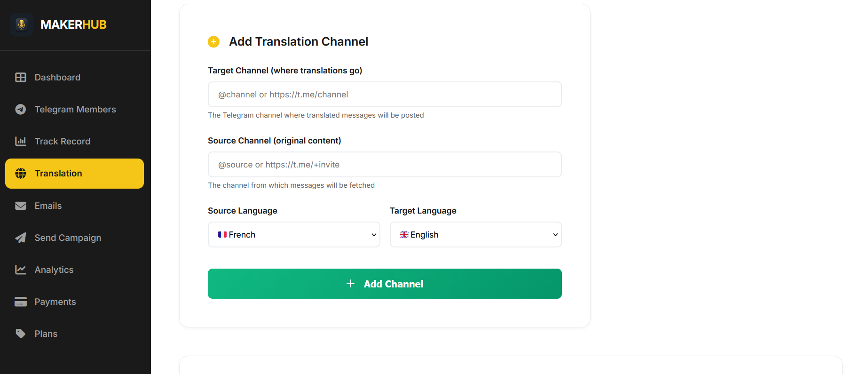Click the Dashboard grid icon
This screenshot has height=374, width=868.
click(x=21, y=77)
